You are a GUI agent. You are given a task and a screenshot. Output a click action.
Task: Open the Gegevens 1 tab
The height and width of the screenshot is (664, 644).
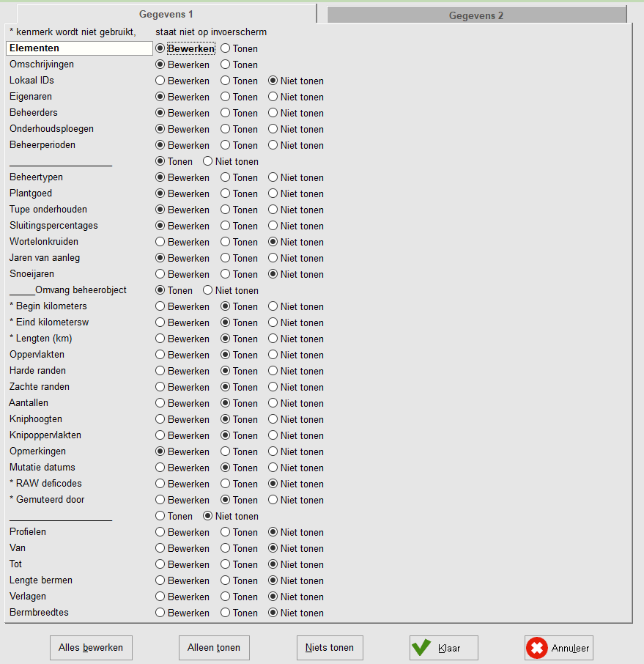coord(166,14)
